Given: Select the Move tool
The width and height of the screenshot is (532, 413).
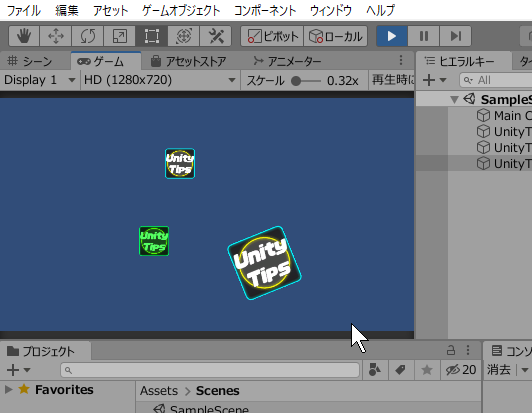Looking at the screenshot, I should point(56,36).
